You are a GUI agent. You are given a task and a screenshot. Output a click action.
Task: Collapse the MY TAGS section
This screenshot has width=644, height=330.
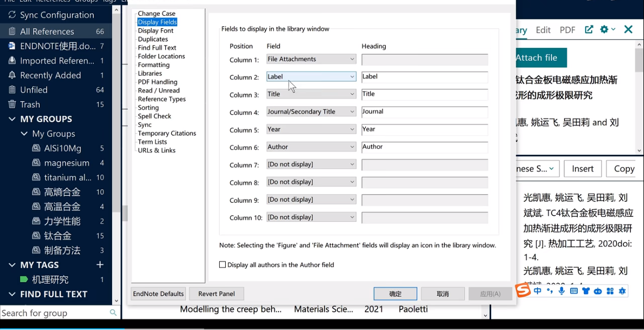[12, 265]
